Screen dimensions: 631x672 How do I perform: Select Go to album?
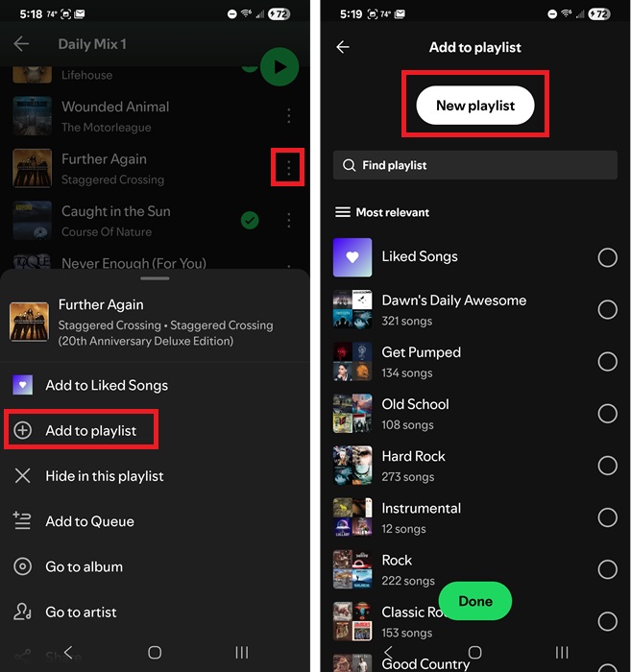(155, 567)
